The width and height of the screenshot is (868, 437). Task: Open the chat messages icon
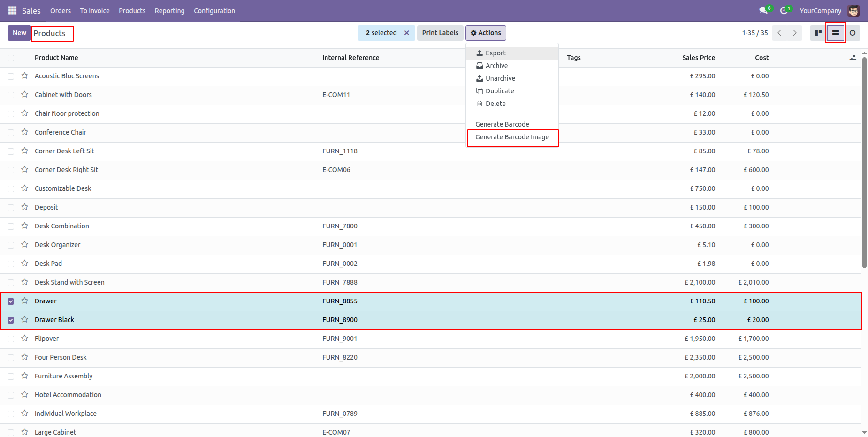(x=763, y=10)
